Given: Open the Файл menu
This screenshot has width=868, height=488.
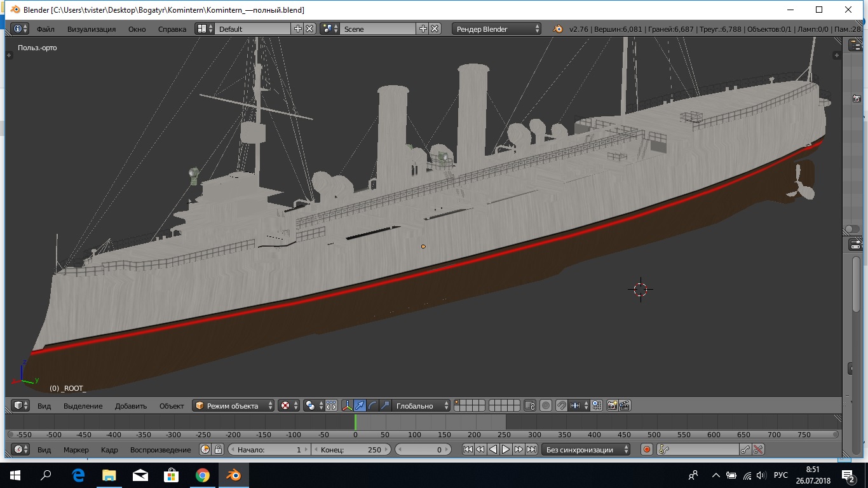Looking at the screenshot, I should (x=45, y=29).
